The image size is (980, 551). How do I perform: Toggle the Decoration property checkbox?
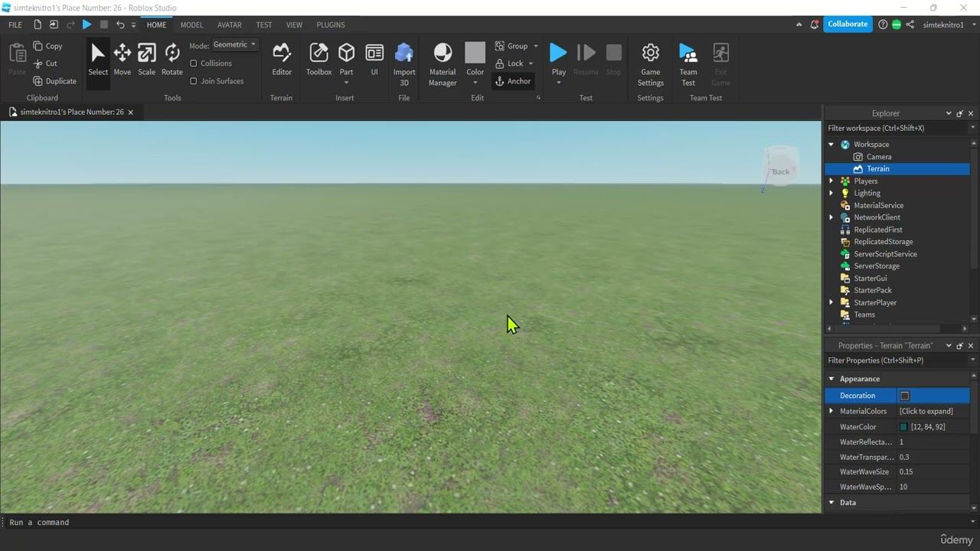[x=905, y=396]
